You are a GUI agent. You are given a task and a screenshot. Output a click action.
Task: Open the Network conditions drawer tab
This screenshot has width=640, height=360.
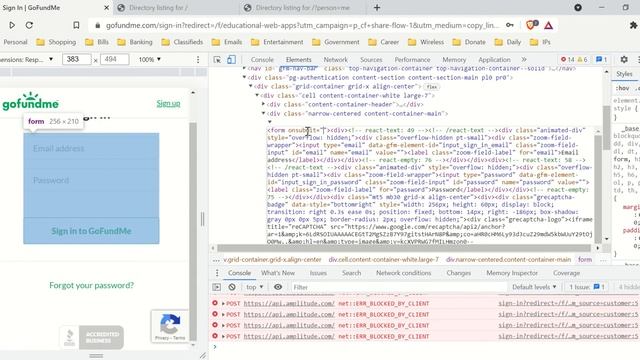(x=403, y=273)
